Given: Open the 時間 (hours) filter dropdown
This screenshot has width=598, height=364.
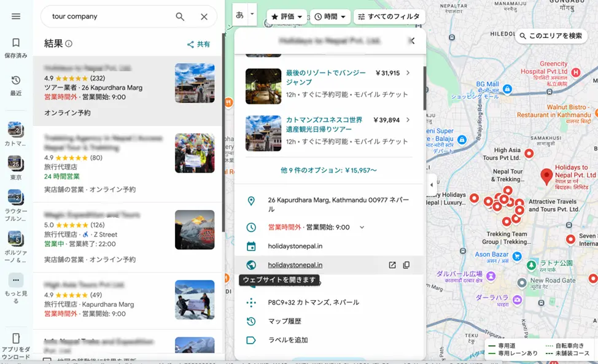Looking at the screenshot, I should [329, 17].
